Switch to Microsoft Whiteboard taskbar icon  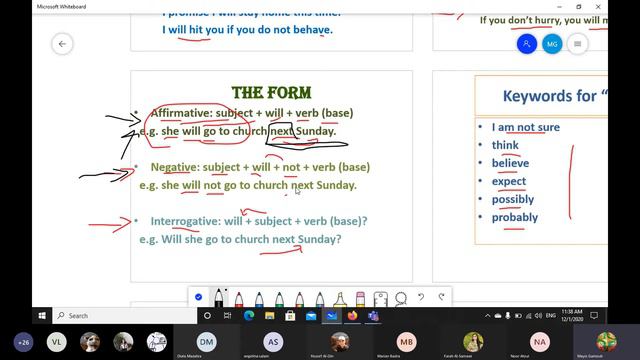(x=332, y=316)
